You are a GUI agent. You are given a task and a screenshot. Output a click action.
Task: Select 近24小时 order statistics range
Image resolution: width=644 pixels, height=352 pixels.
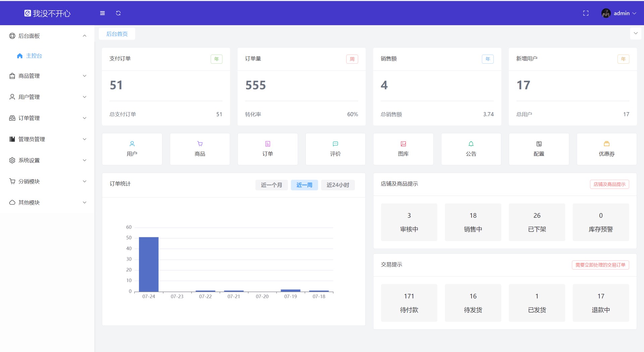[338, 185]
